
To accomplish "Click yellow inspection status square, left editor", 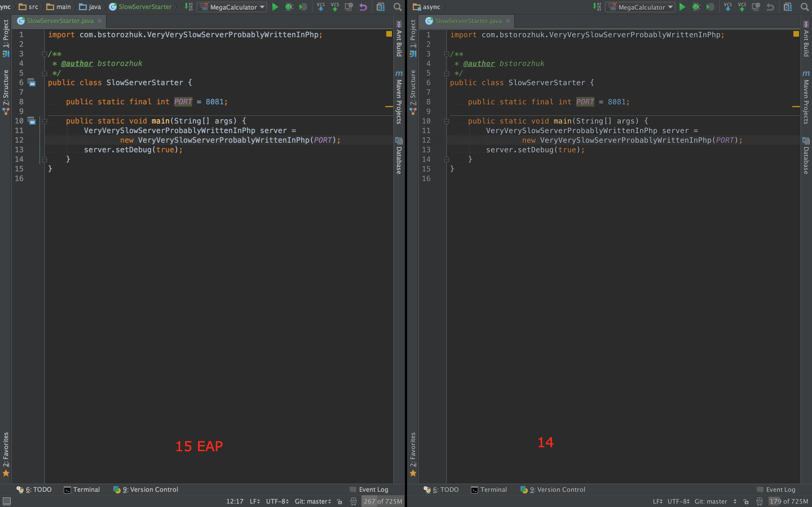I will 389,34.
